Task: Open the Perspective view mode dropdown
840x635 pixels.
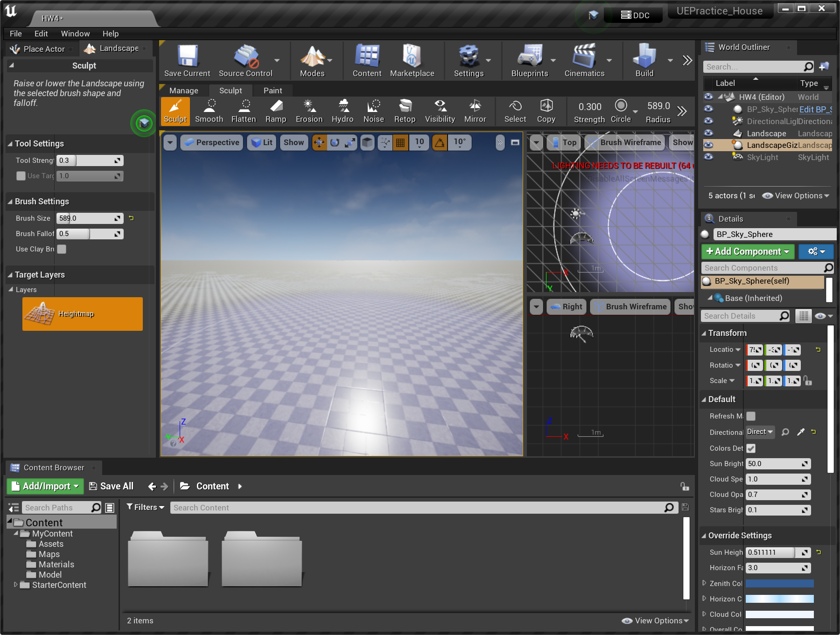Action: tap(212, 142)
